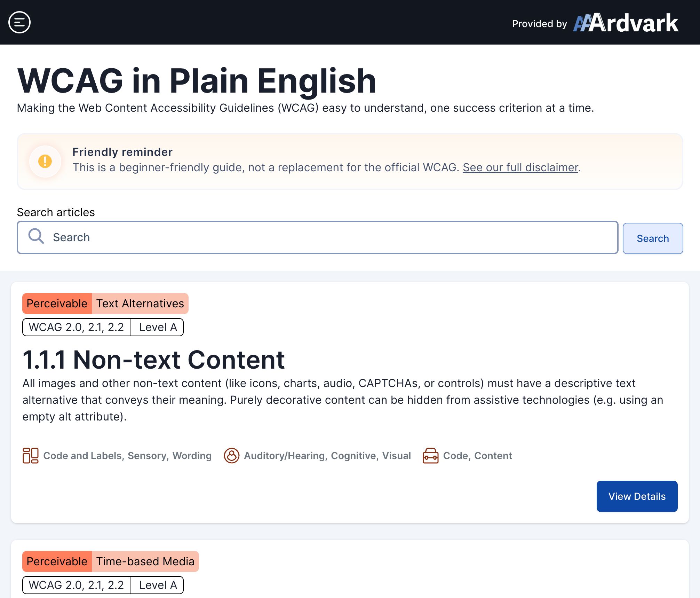Click the Perceivable tag on Time-based Media card
Viewport: 700px width, 598px height.
click(x=57, y=561)
